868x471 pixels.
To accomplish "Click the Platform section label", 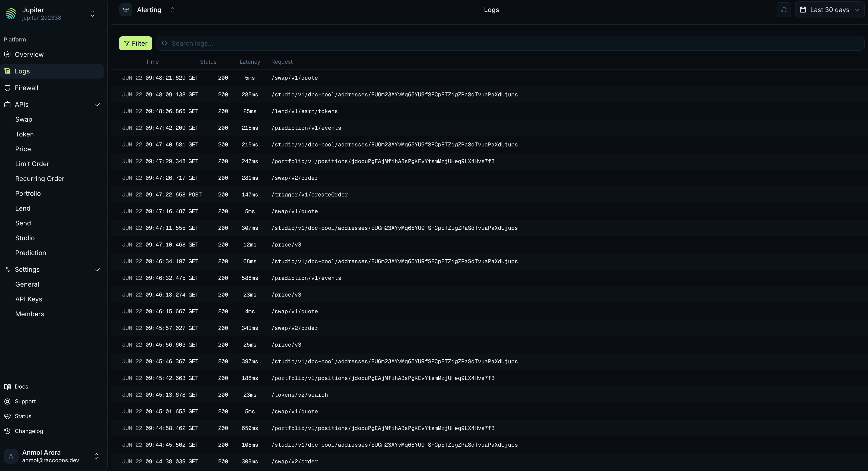I will pos(15,39).
